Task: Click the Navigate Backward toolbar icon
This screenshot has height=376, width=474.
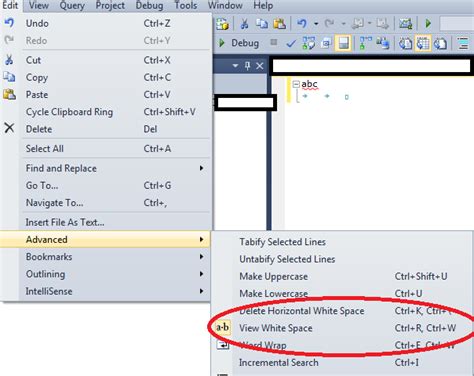Action: (358, 24)
